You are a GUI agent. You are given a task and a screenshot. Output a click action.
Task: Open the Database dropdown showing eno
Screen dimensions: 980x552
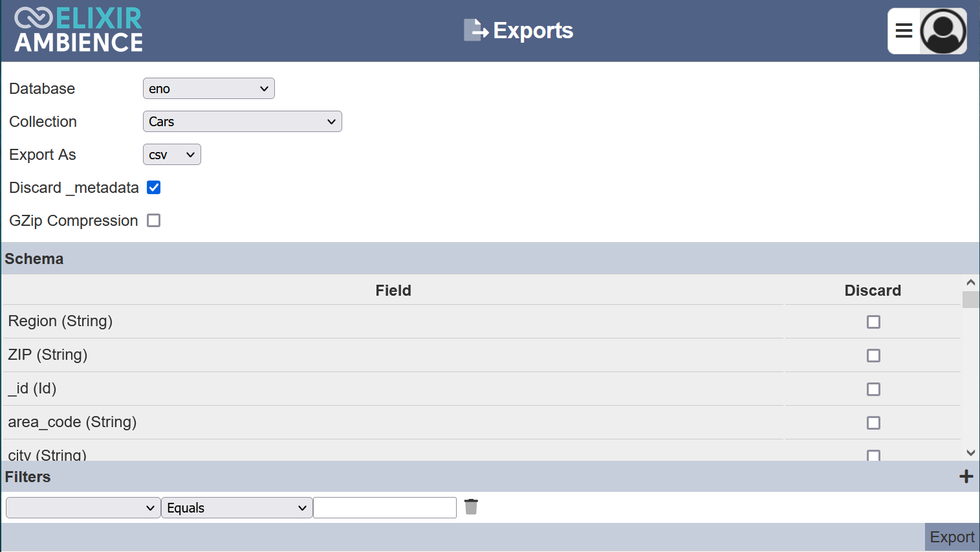pos(209,89)
